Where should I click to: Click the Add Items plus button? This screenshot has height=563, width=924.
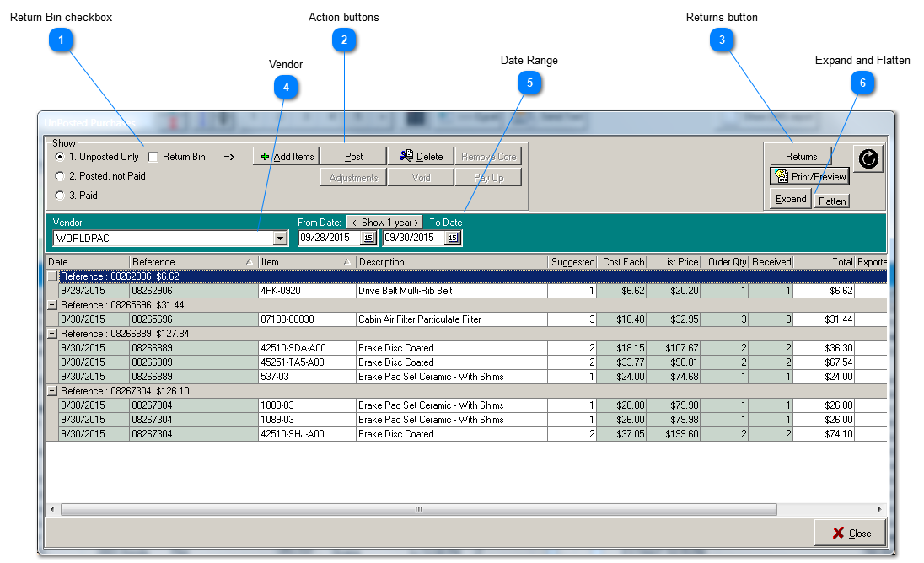[x=286, y=157]
